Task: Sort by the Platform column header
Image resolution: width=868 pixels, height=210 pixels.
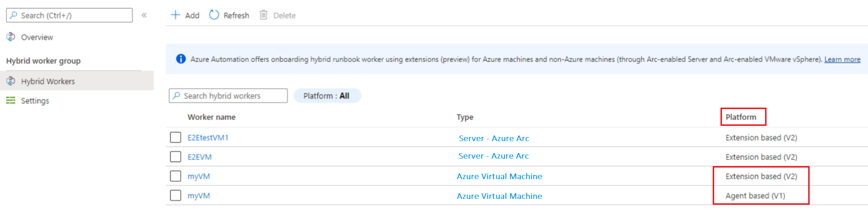Action: (741, 117)
